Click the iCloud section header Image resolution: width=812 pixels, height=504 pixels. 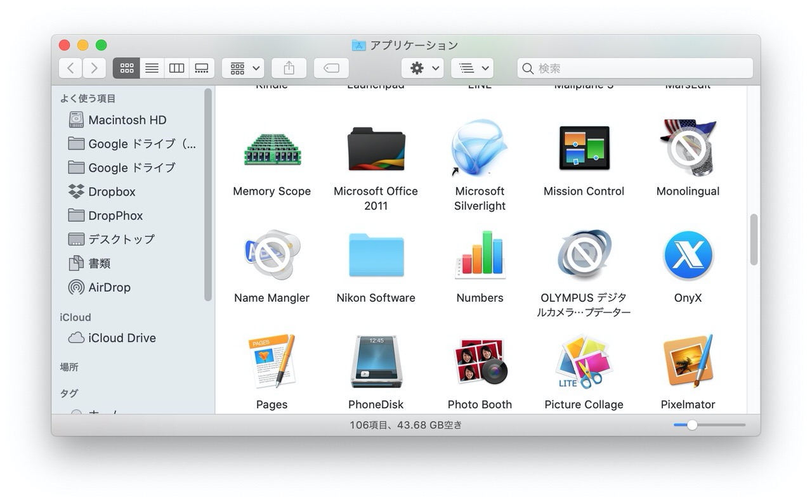pyautogui.click(x=75, y=317)
